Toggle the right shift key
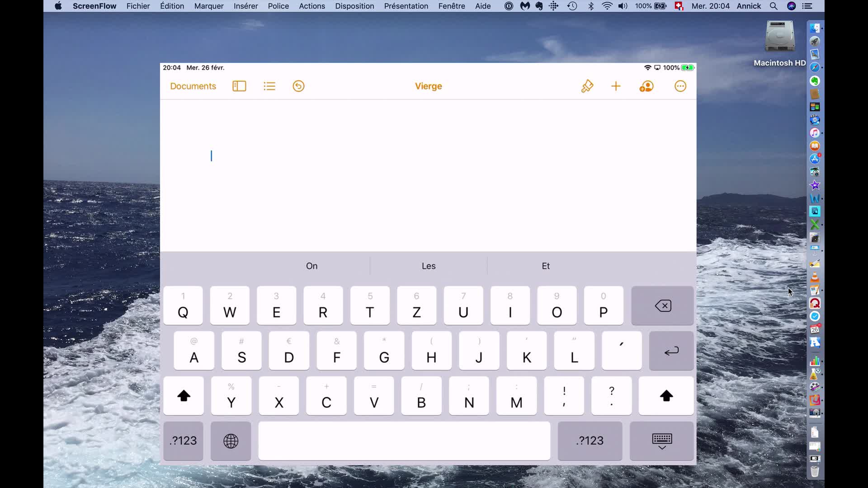Screen dimensions: 868x488 point(666,396)
